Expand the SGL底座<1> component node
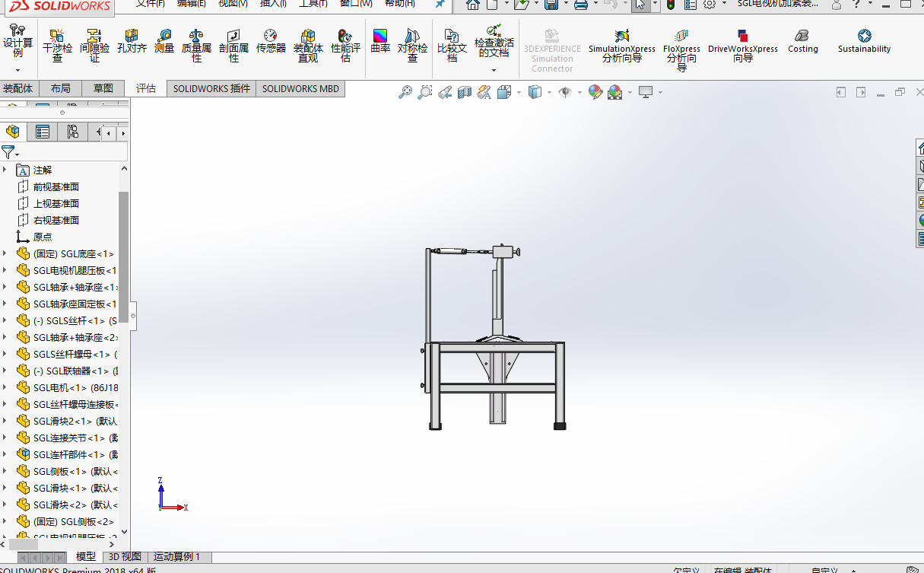Screen dimensions: 924x573 tap(5, 254)
